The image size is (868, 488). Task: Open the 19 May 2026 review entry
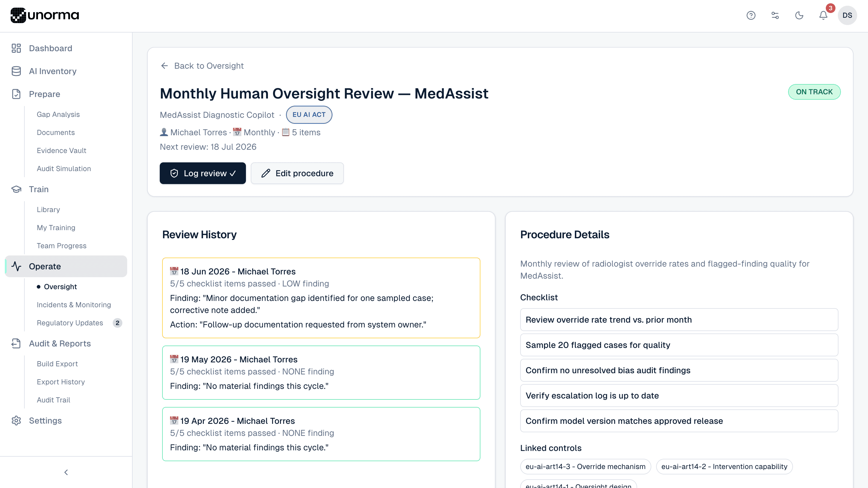(321, 373)
